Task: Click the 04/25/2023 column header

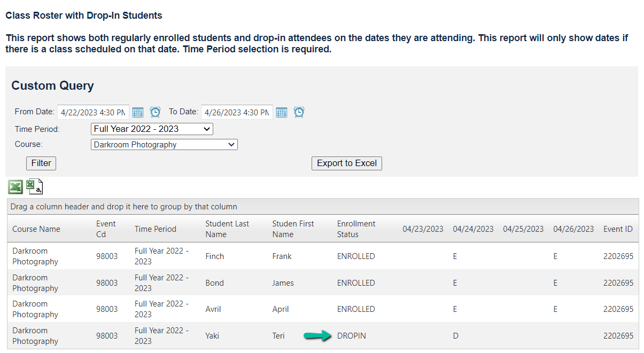Action: [523, 229]
